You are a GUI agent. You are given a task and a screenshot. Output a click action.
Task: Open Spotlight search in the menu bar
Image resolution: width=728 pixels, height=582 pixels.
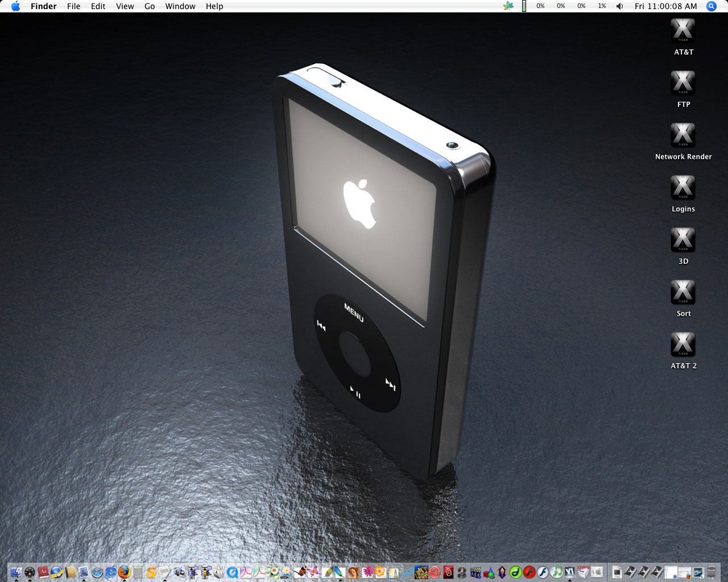[711, 6]
